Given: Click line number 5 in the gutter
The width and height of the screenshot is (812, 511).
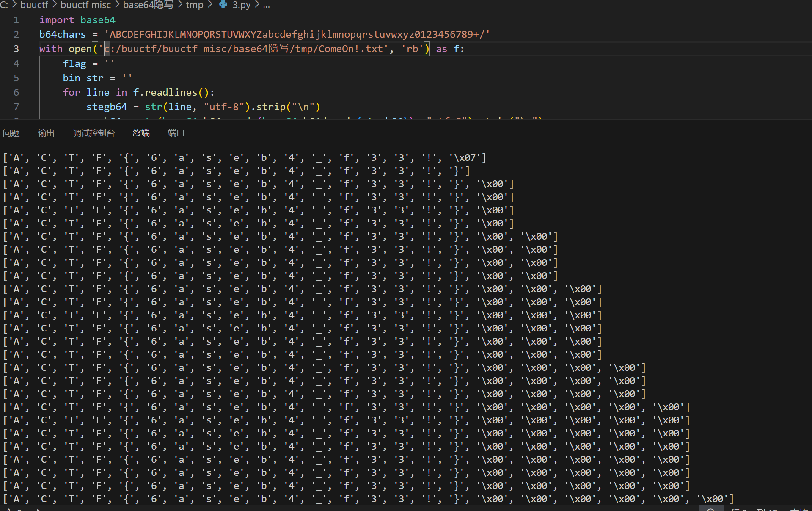Looking at the screenshot, I should click(x=16, y=78).
